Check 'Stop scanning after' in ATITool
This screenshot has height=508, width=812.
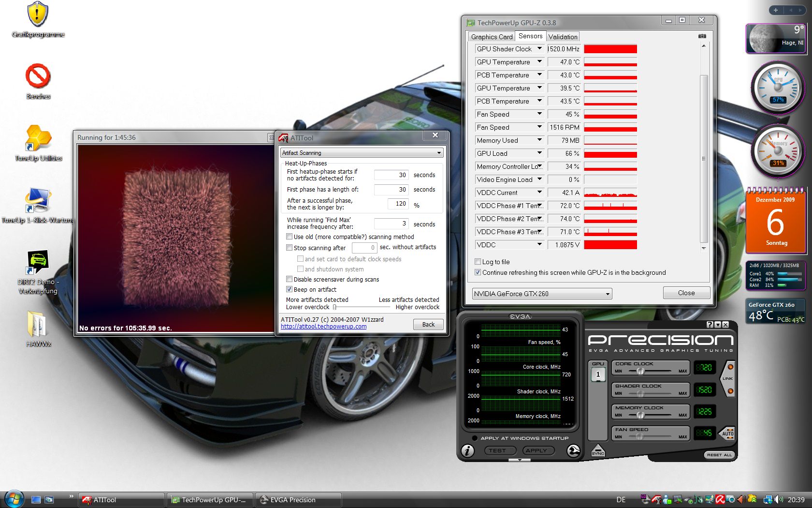[289, 248]
